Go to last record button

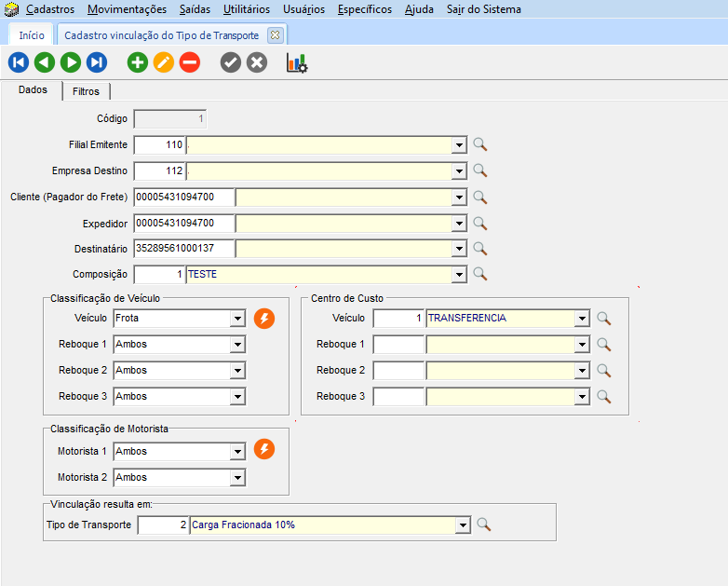coord(97,62)
